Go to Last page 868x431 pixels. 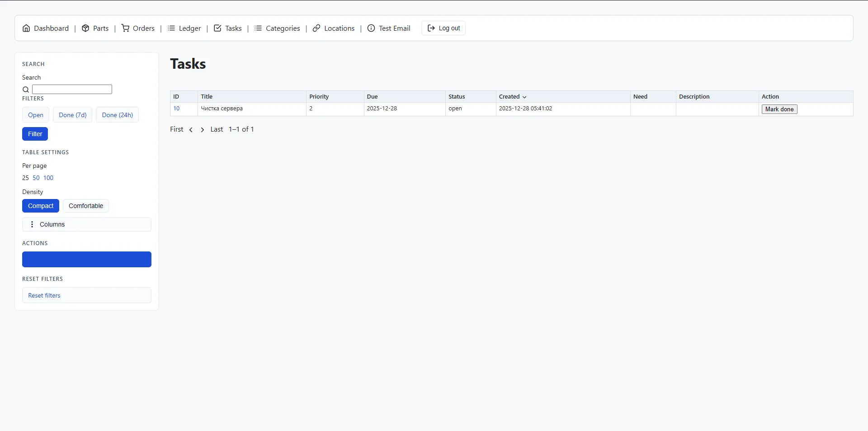click(217, 129)
